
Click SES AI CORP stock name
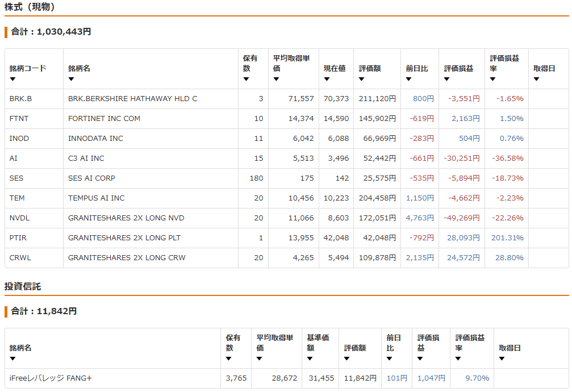tap(91, 178)
